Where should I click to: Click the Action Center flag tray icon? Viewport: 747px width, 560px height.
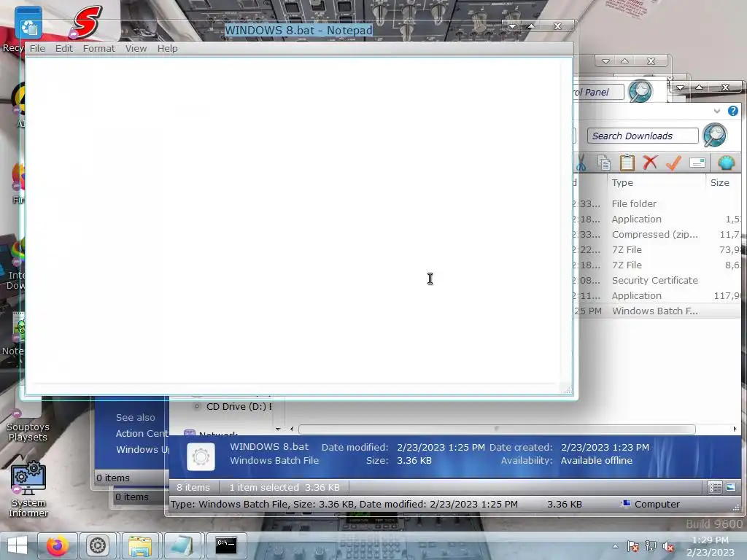632,547
